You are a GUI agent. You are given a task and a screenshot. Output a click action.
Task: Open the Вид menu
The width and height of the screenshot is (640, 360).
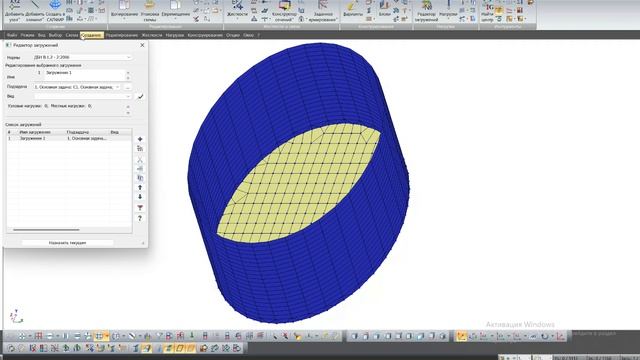pos(42,35)
